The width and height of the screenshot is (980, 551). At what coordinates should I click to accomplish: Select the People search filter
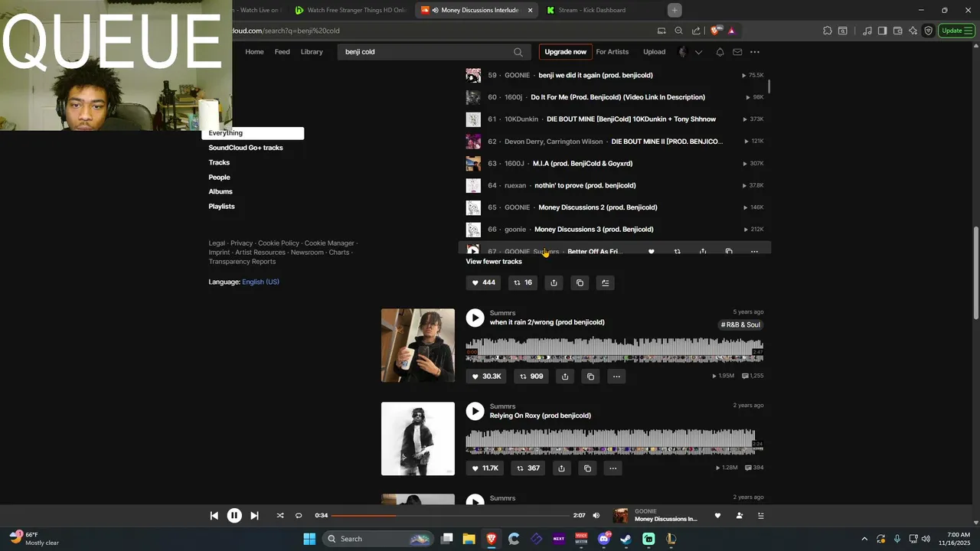219,178
